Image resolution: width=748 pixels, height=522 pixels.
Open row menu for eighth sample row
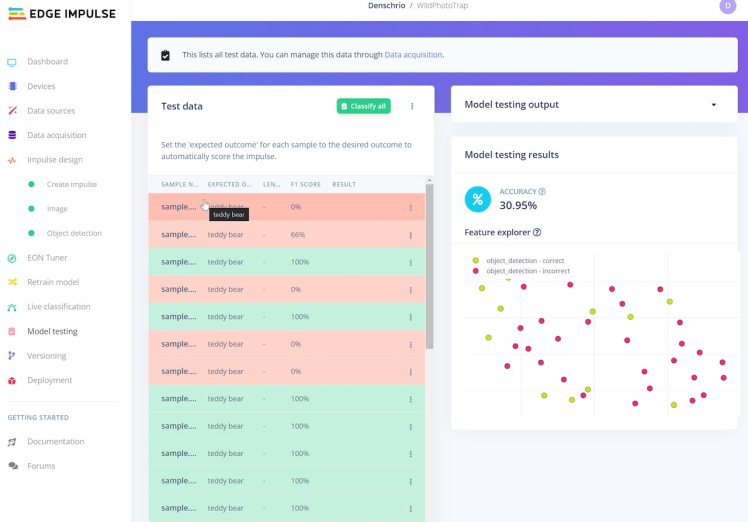pyautogui.click(x=411, y=399)
